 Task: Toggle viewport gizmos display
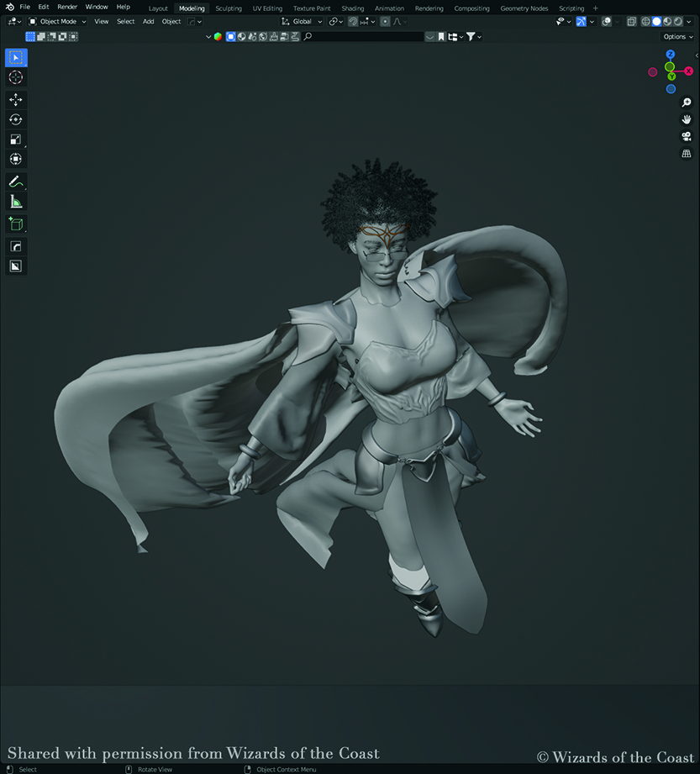click(x=581, y=22)
